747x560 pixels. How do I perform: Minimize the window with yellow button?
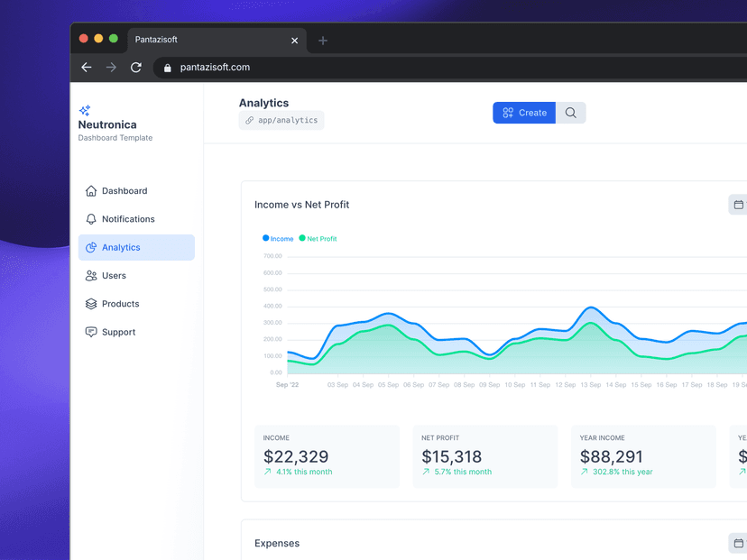[x=98, y=39]
